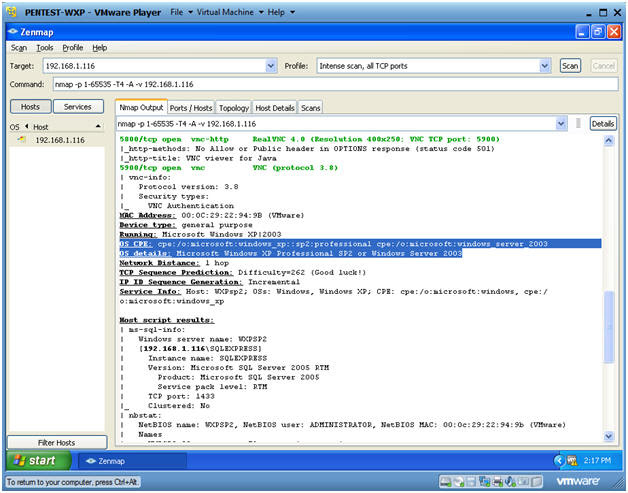Image resolution: width=628 pixels, height=493 pixels.
Task: Switch to the Ports / Hosts tab
Action: tap(191, 108)
